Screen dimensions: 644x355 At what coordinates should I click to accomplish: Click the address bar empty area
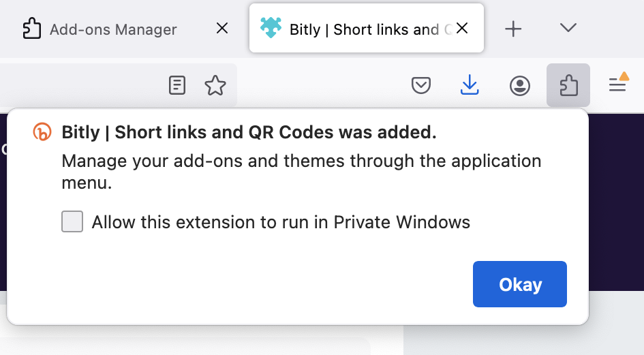click(82, 85)
